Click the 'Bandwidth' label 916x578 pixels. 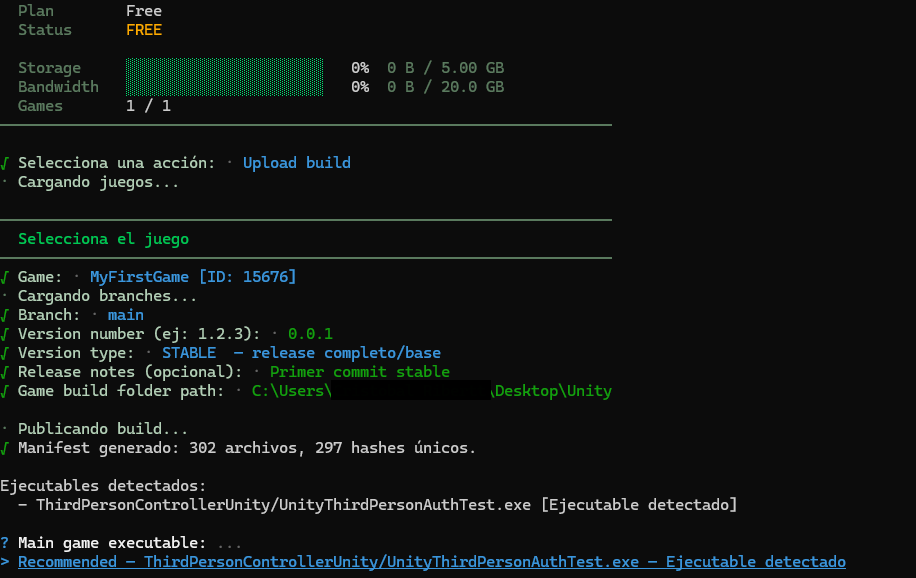coord(58,87)
